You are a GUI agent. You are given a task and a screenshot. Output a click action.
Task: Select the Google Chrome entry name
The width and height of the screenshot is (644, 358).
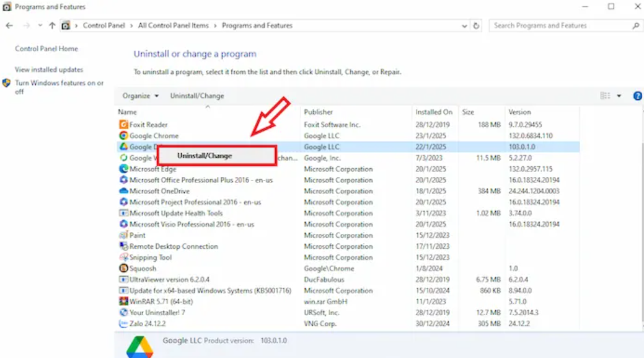click(154, 136)
